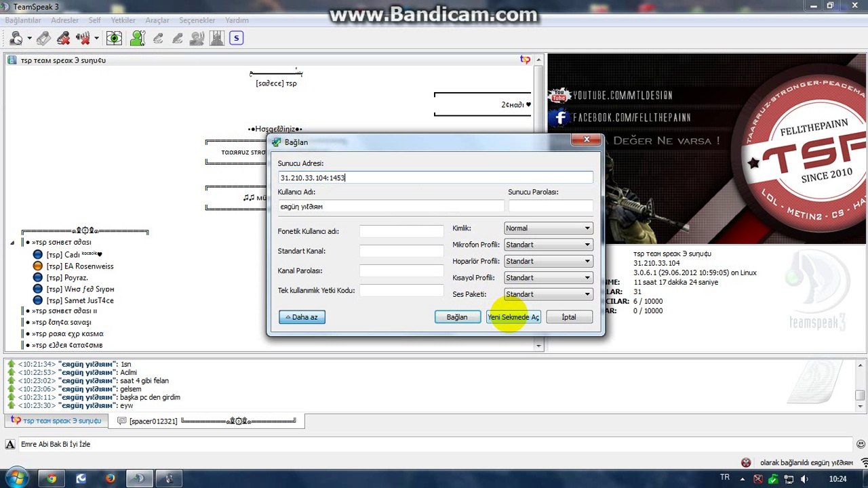
Task: Open the Kısayol Profili dropdown
Action: point(549,278)
